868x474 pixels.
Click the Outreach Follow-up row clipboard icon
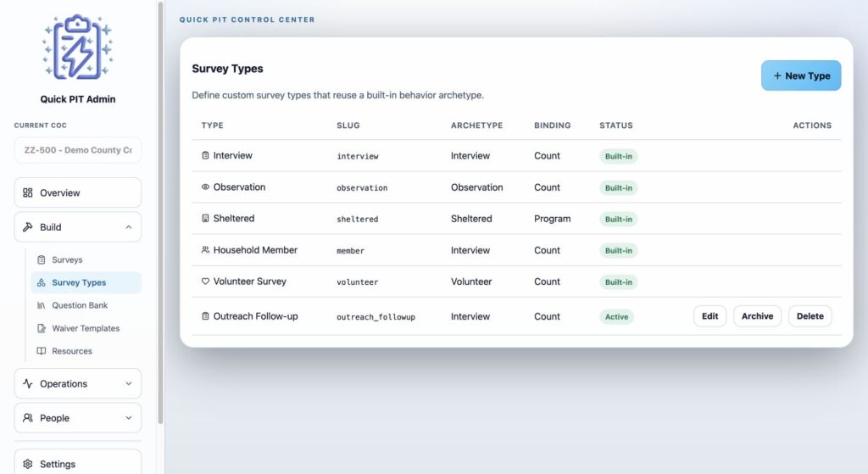click(205, 316)
